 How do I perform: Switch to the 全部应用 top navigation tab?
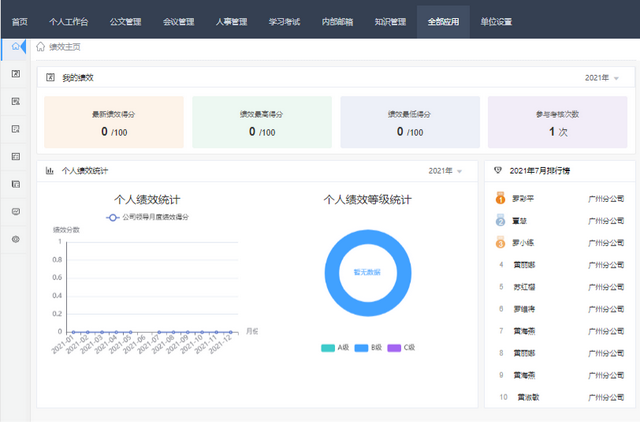click(x=443, y=21)
